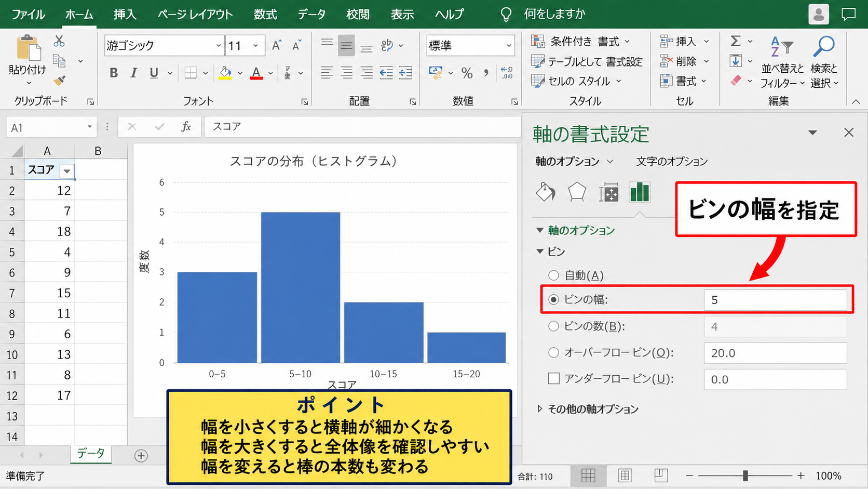Select the データ sheet tab

91,453
